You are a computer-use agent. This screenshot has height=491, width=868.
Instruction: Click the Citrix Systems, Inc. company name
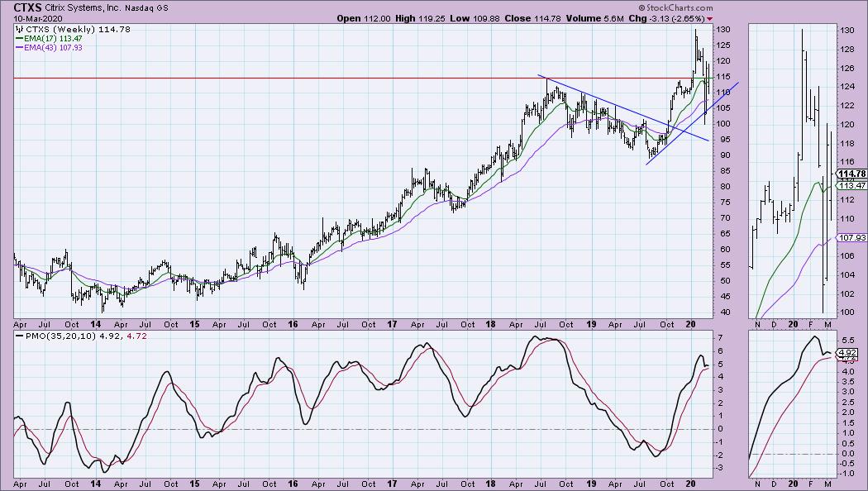pos(83,8)
